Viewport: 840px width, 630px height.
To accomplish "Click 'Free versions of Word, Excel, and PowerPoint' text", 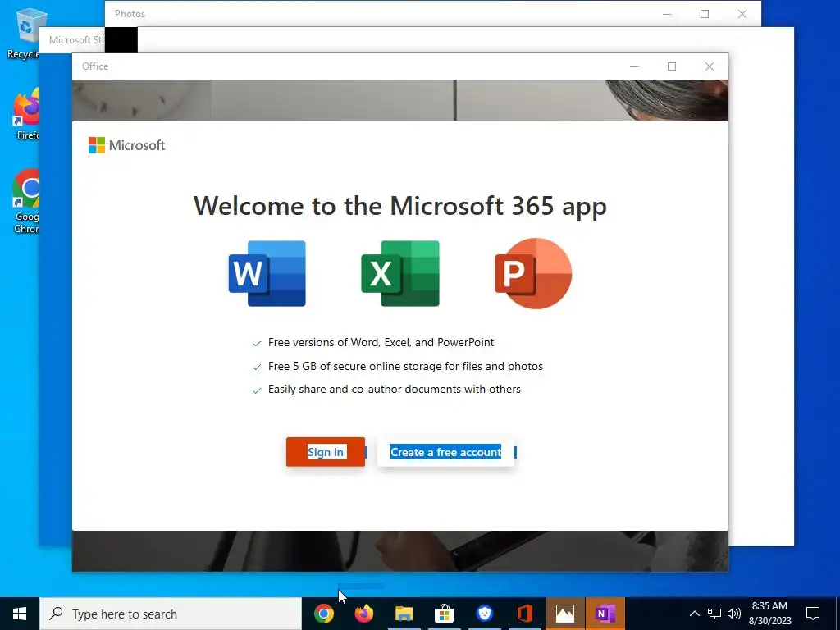I will click(381, 342).
